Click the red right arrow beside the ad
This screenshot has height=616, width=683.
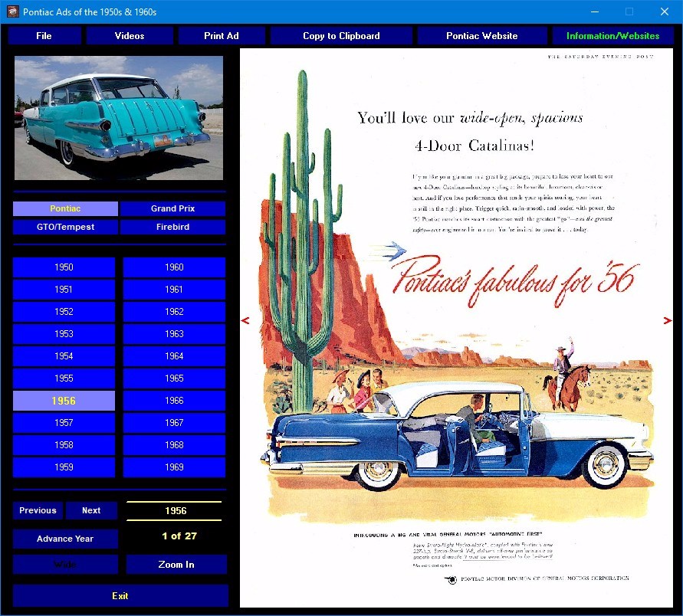pos(668,321)
